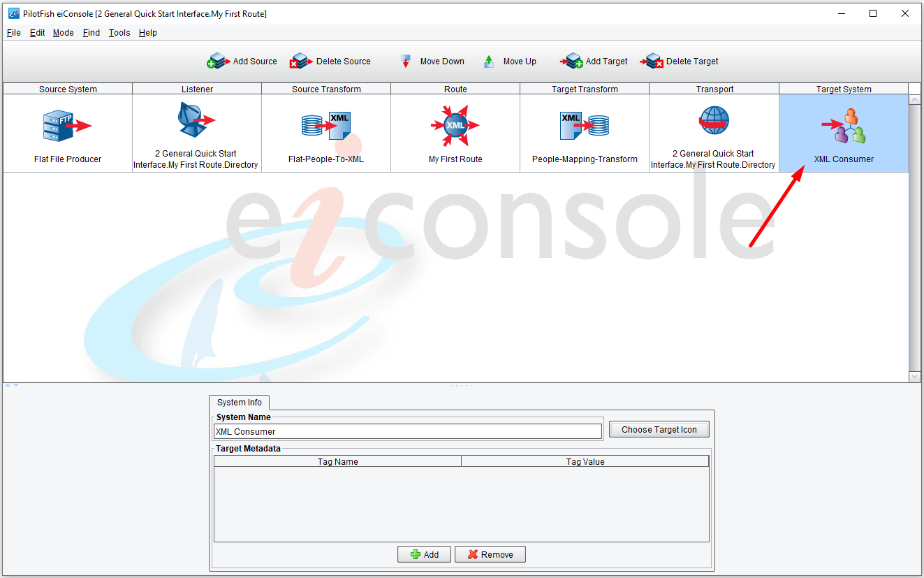Click the Delete Target text label
This screenshot has width=924, height=578.
pos(692,62)
